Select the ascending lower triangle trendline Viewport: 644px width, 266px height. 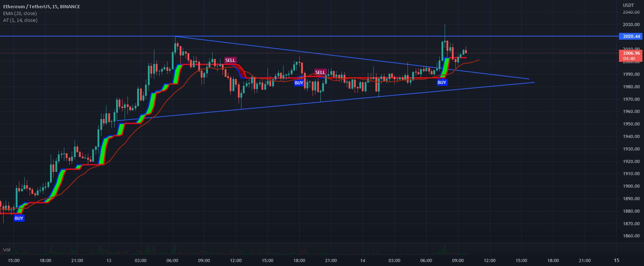click(x=326, y=102)
